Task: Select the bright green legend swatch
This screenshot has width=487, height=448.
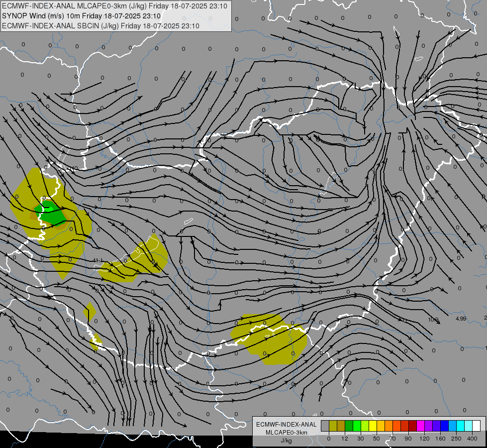Action: (357, 426)
